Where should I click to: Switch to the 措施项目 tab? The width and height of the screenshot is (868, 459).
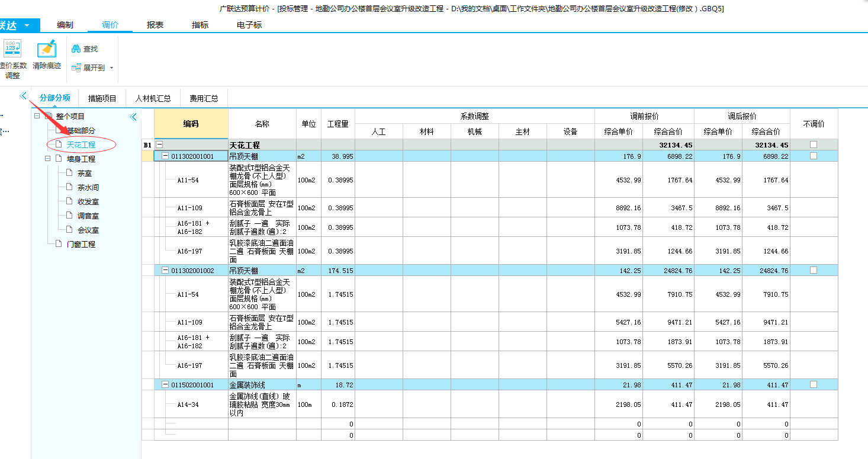(102, 98)
